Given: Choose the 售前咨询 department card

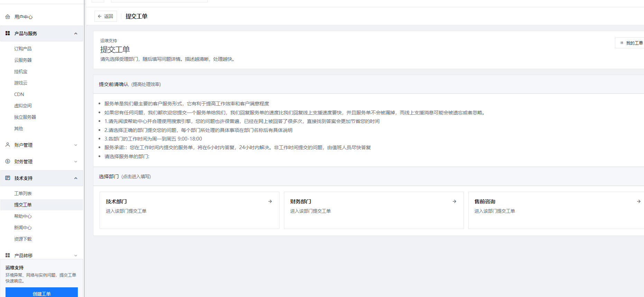Looking at the screenshot, I should (x=556, y=210).
